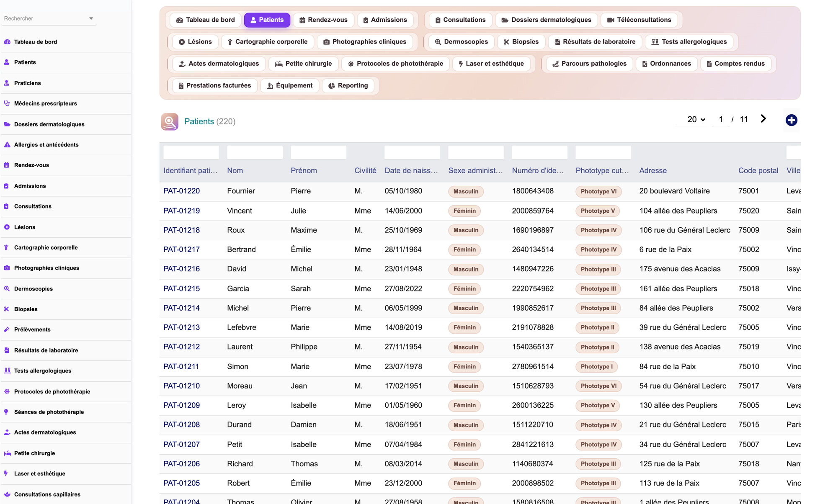Switch to the Rendez-vous tab

[323, 20]
